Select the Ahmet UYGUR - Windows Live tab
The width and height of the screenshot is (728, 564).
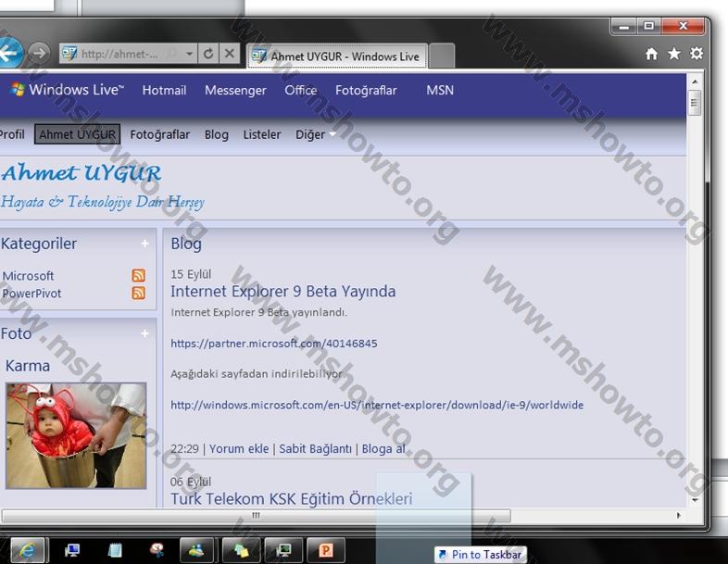coord(337,56)
